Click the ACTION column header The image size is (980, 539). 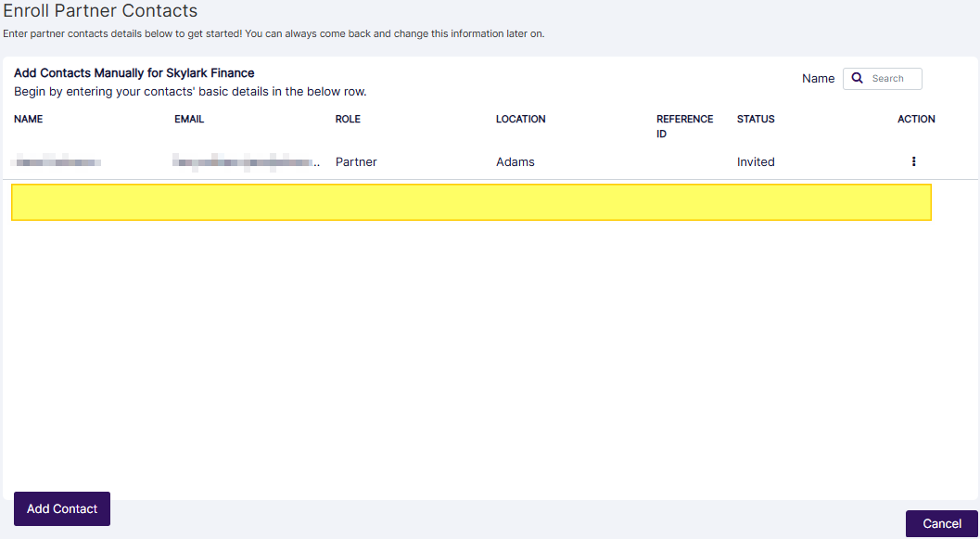916,119
